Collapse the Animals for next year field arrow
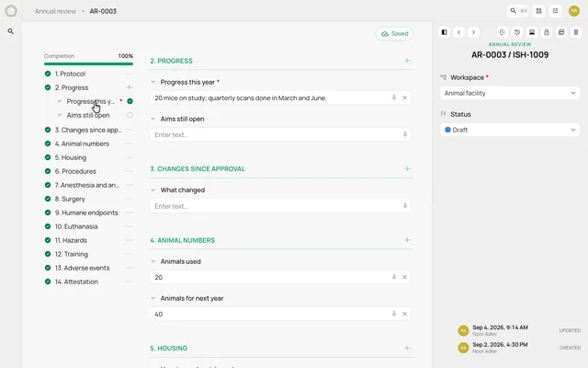This screenshot has height=368, width=588. (153, 298)
